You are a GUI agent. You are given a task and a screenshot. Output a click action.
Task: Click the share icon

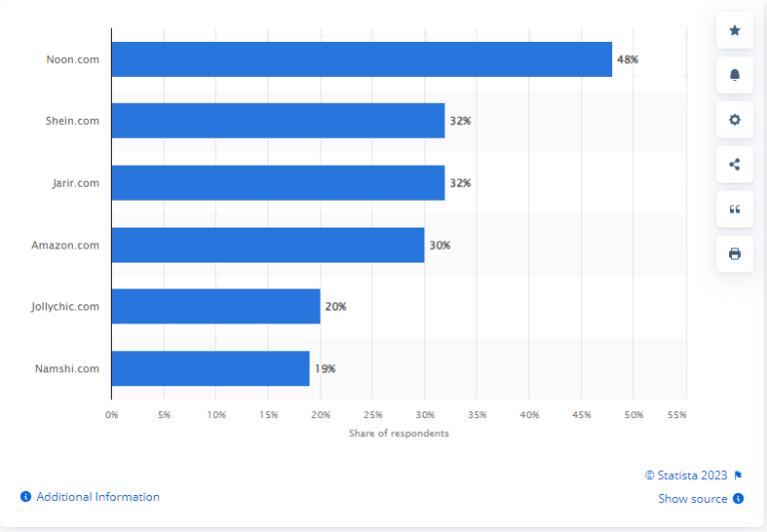coord(734,165)
